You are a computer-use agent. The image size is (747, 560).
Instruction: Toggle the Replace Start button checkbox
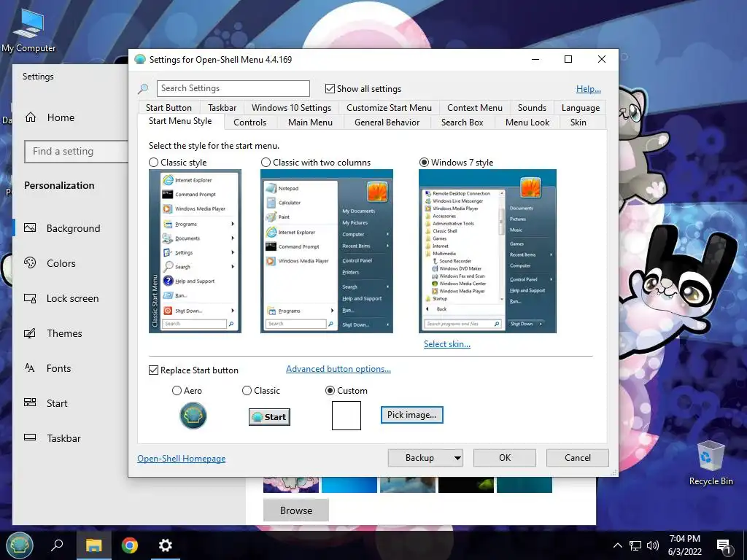click(x=153, y=370)
